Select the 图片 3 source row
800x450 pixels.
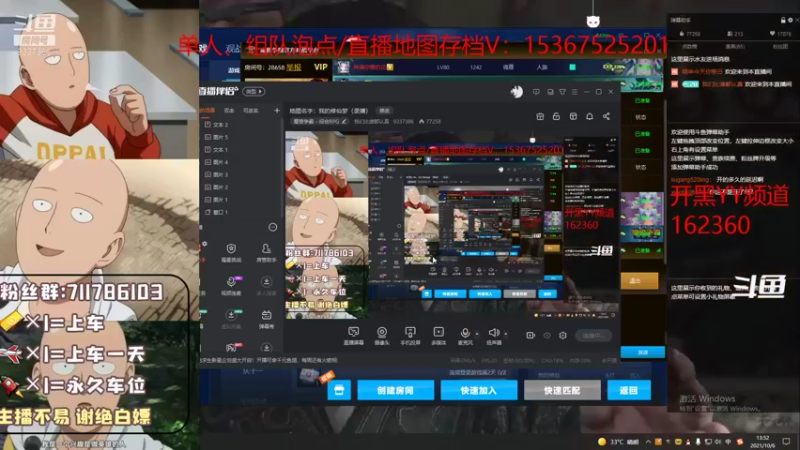point(241,174)
